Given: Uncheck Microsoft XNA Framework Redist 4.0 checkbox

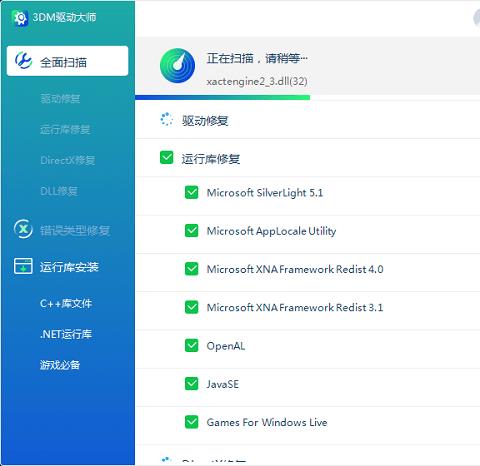Looking at the screenshot, I should 191,269.
